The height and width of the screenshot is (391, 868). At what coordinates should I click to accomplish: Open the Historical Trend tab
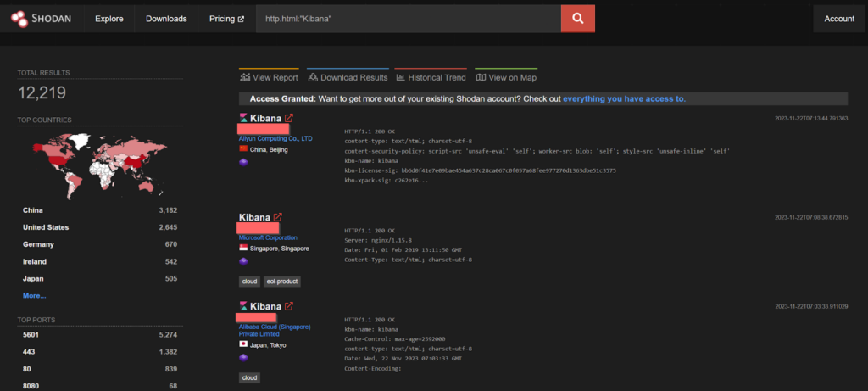(x=431, y=77)
